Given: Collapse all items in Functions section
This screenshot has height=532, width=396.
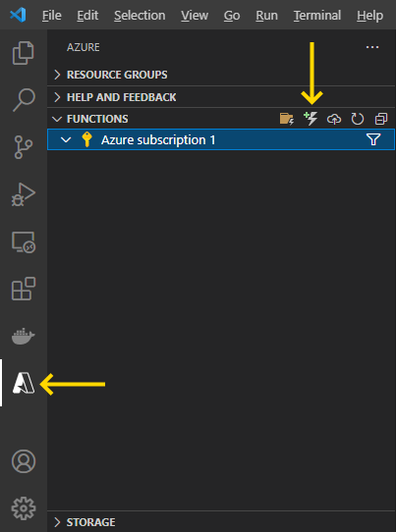Looking at the screenshot, I should point(381,119).
